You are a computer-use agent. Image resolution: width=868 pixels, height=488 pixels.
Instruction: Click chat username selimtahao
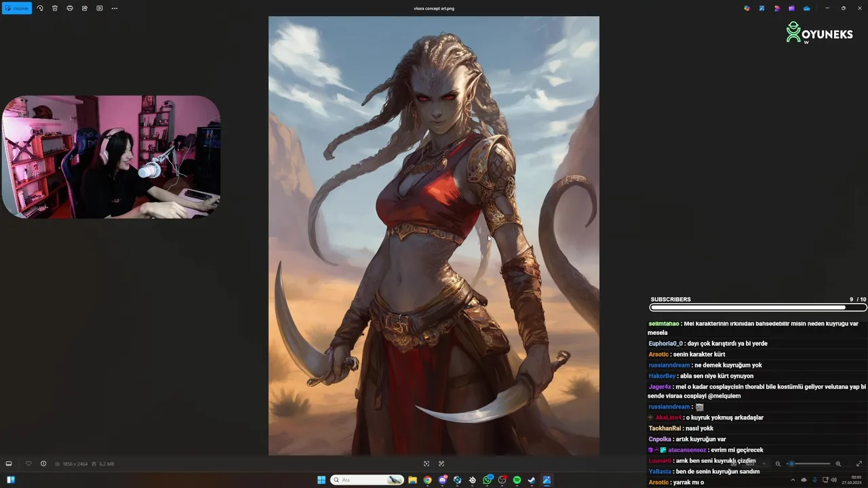click(663, 324)
